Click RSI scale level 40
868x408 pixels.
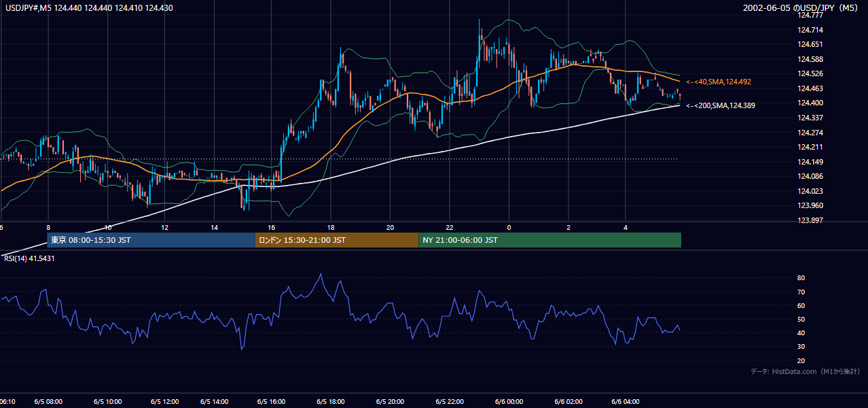tap(801, 333)
